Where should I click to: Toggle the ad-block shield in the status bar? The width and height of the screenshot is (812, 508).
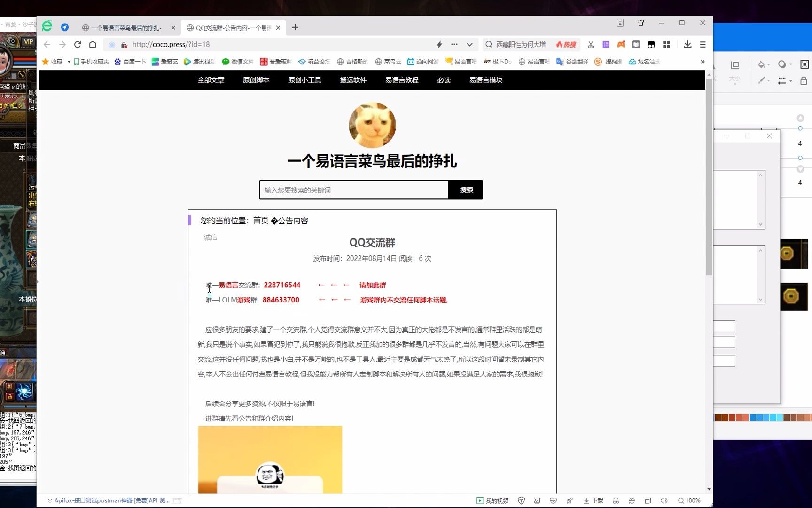tap(522, 500)
